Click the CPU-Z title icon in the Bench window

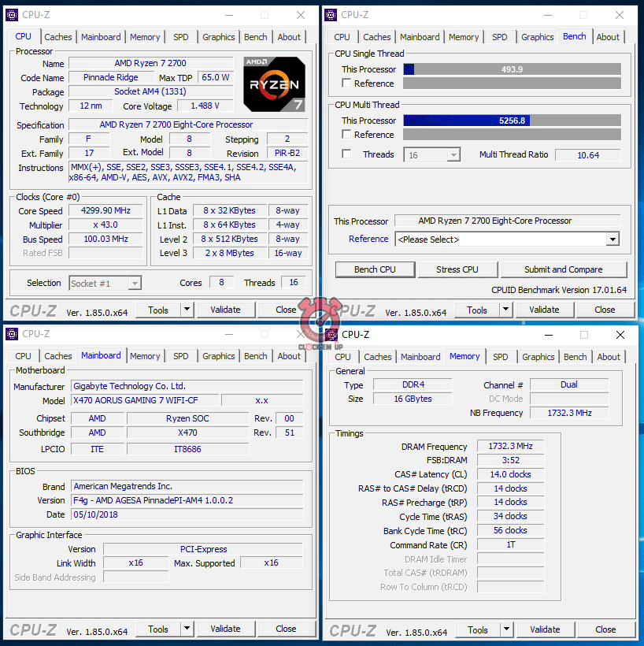(x=331, y=15)
